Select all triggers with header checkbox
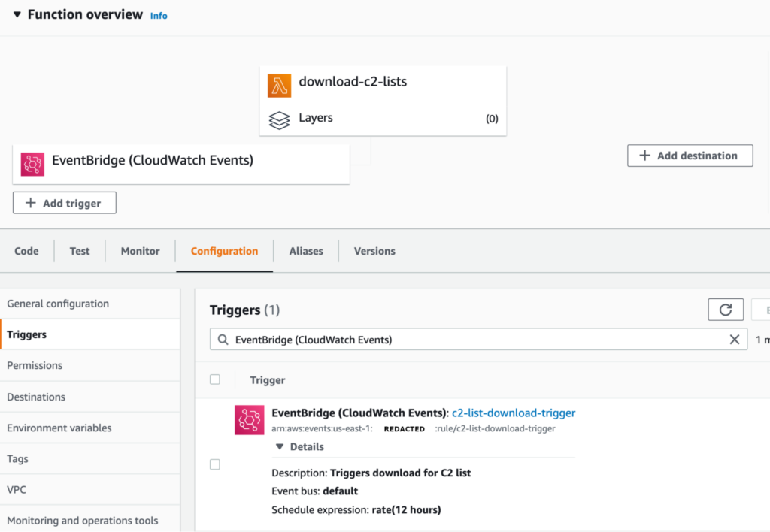Image resolution: width=770 pixels, height=532 pixels. click(215, 379)
